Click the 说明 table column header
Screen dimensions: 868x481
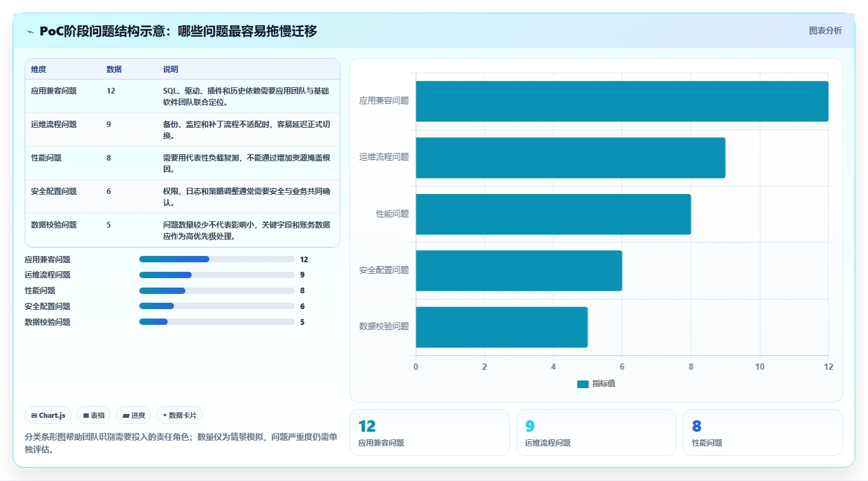171,70
